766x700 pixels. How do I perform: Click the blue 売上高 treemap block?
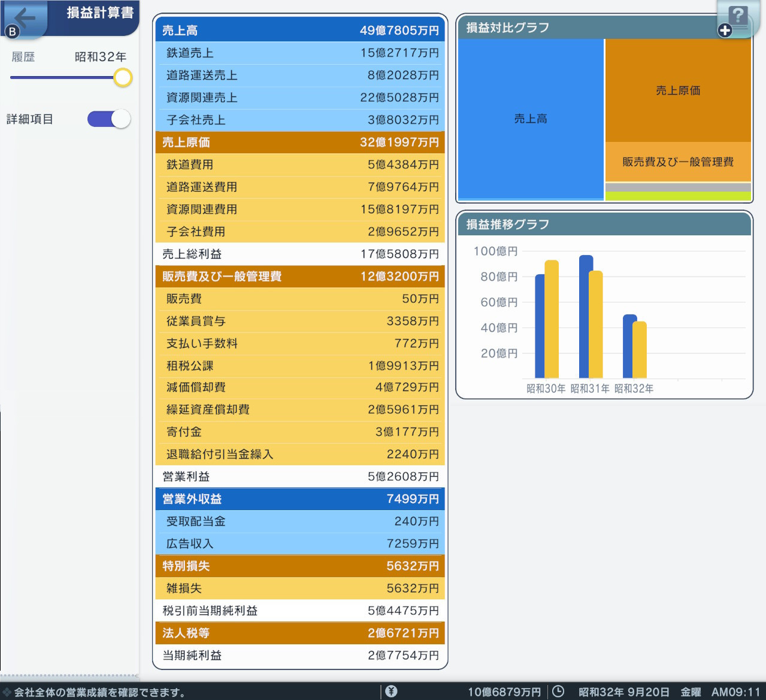(531, 119)
